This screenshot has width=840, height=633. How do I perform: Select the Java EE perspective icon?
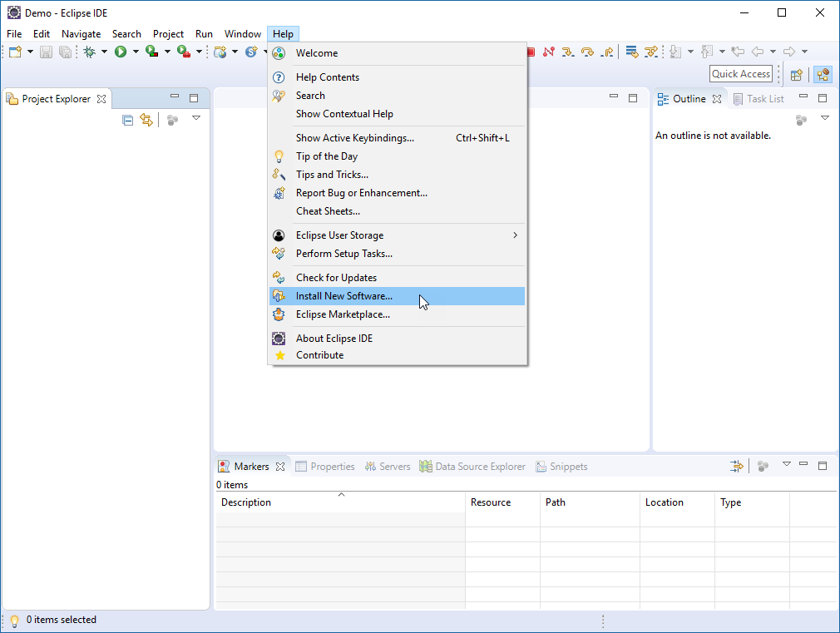[823, 74]
